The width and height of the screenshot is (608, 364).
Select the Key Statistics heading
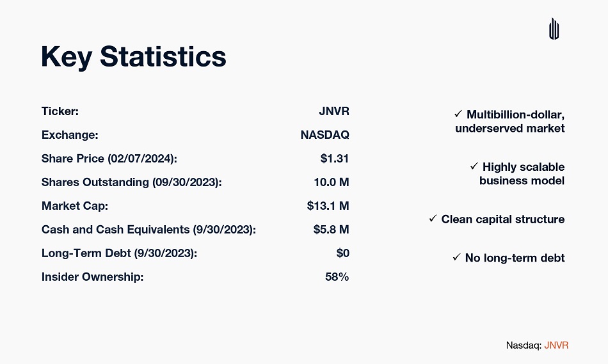click(134, 57)
